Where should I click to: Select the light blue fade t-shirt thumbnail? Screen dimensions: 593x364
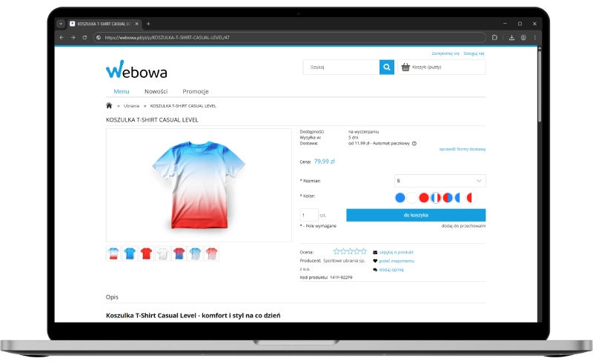(195, 253)
